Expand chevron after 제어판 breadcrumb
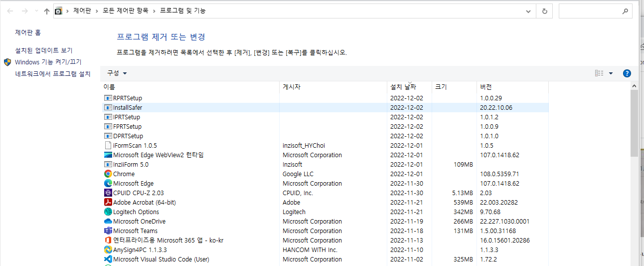Viewport: 644px width, 266px height. (96, 11)
